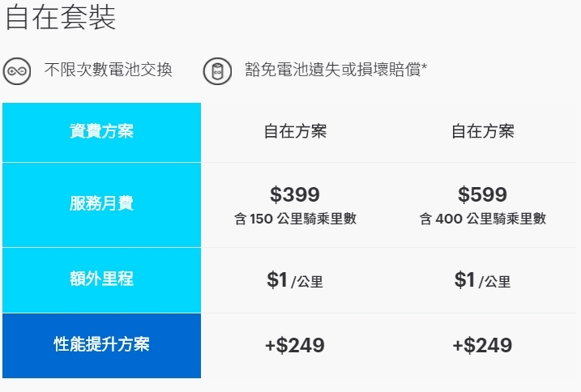581x392 pixels.
Task: Click the battery loss waiver icon
Action: tap(217, 71)
